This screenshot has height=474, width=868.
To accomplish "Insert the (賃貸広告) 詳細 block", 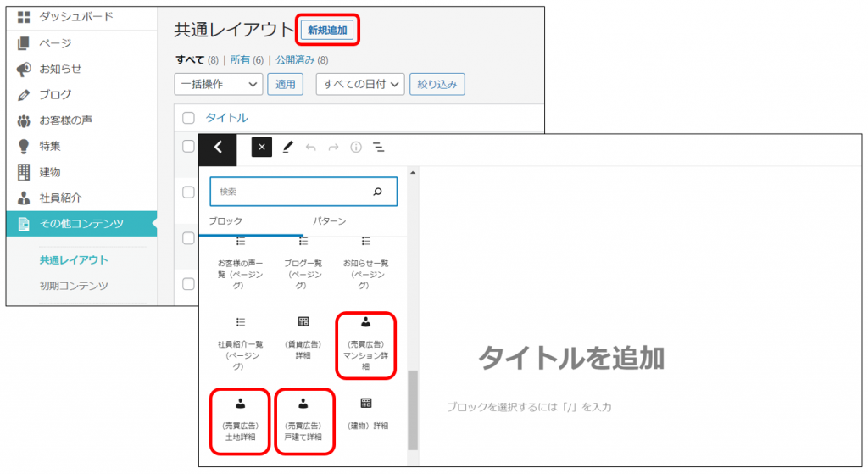I will pos(303,338).
